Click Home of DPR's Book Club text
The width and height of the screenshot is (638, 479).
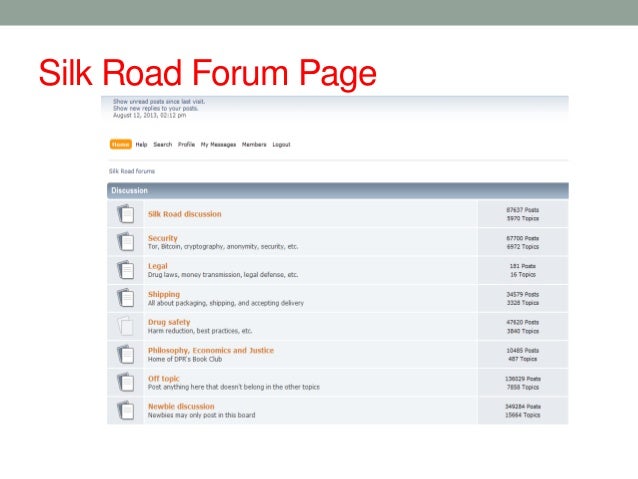pos(185,359)
